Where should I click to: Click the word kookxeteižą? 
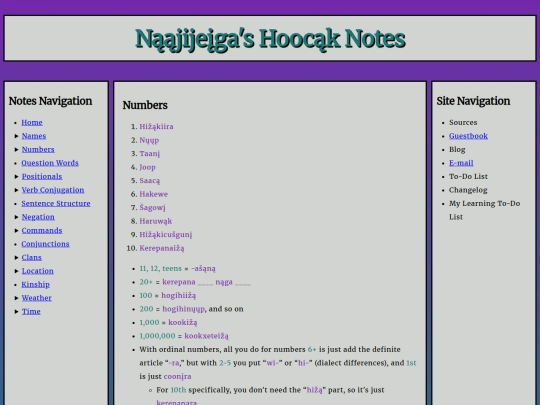pos(206,336)
